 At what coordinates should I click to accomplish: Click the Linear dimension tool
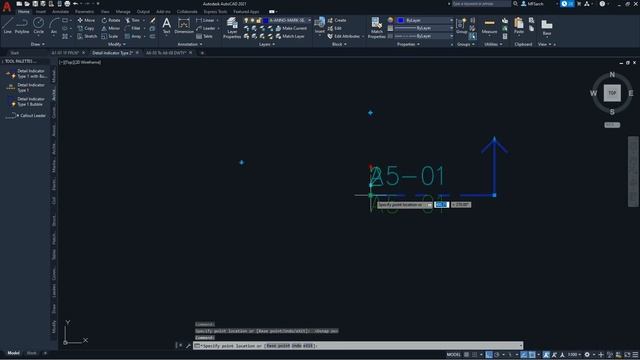click(205, 20)
